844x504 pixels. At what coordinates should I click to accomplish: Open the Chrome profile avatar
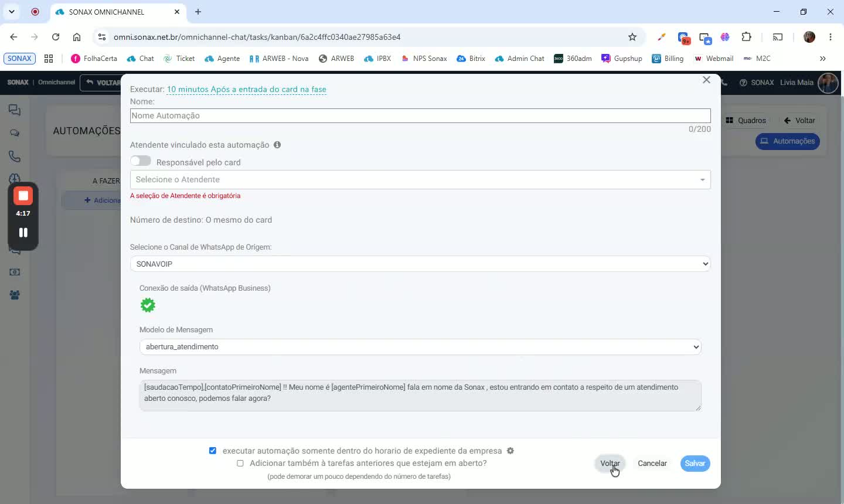coord(809,37)
